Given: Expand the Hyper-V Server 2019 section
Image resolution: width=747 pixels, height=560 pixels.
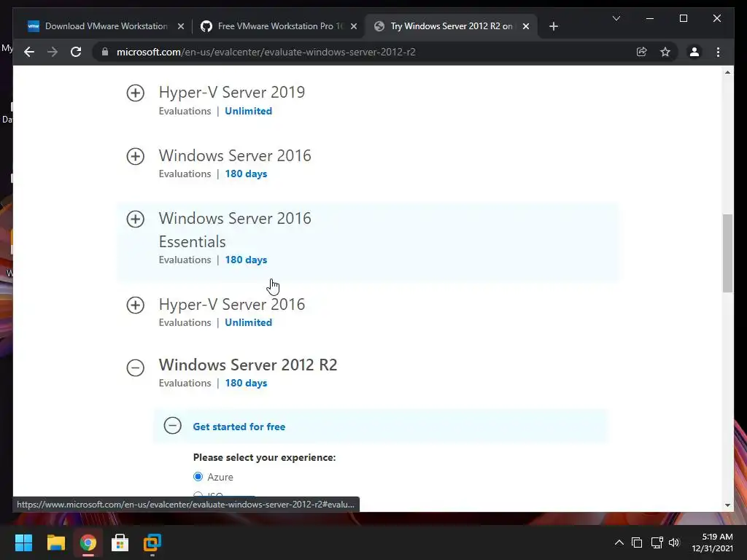Looking at the screenshot, I should click(135, 93).
